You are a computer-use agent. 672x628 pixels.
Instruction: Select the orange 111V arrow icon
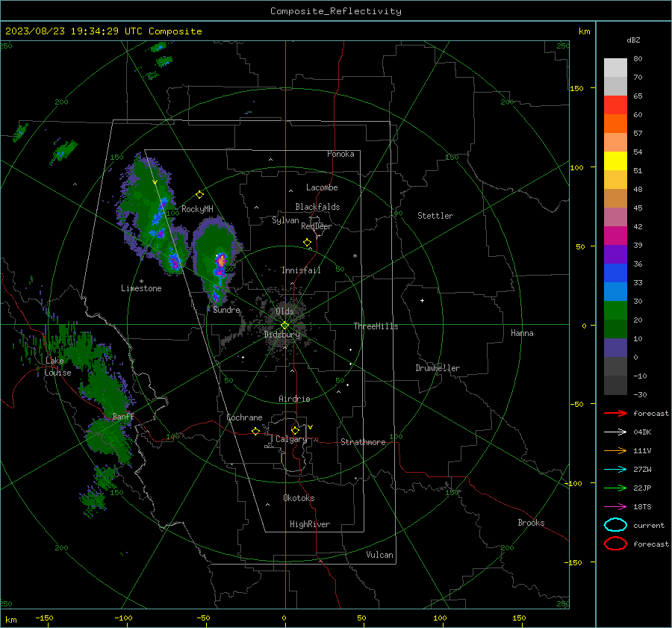pos(615,450)
